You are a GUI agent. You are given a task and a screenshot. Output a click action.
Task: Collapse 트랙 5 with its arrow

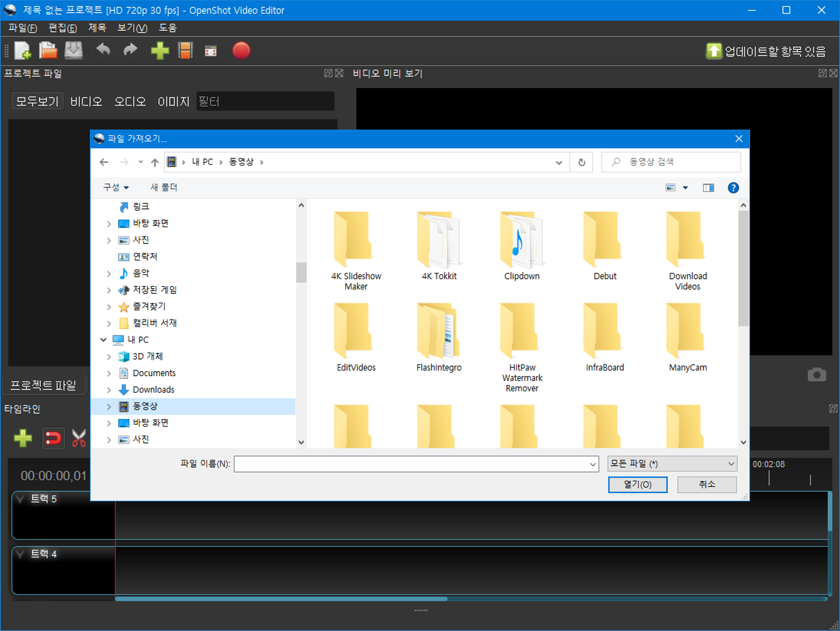(x=20, y=499)
